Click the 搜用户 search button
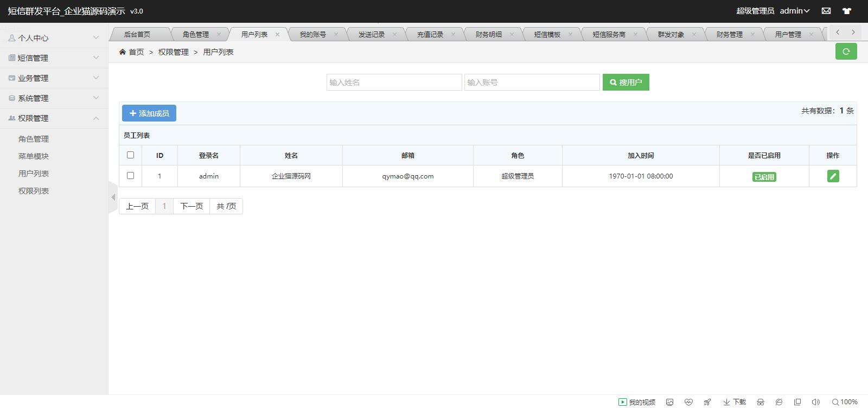The width and height of the screenshot is (868, 408). pos(626,82)
